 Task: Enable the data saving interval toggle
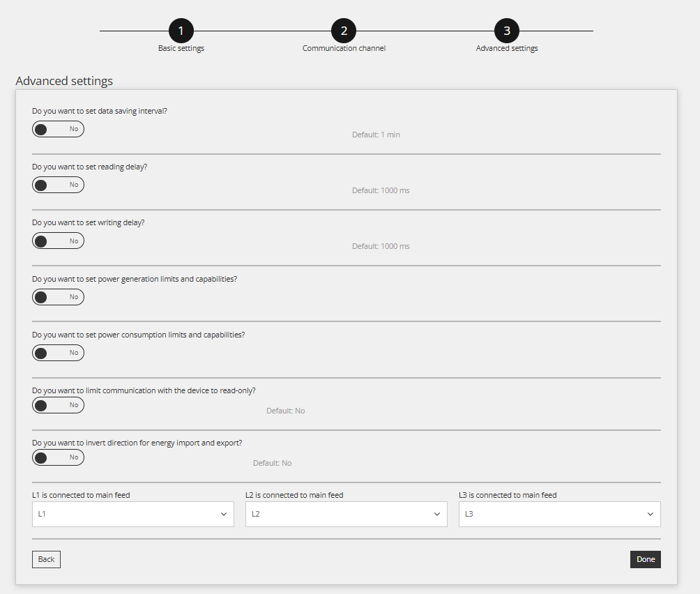pyautogui.click(x=58, y=129)
